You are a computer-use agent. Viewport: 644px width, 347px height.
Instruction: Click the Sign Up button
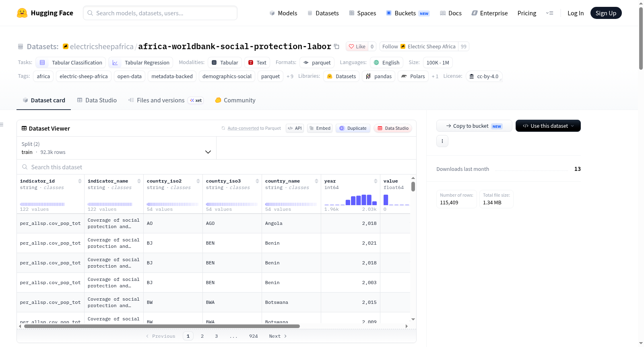[x=606, y=13]
